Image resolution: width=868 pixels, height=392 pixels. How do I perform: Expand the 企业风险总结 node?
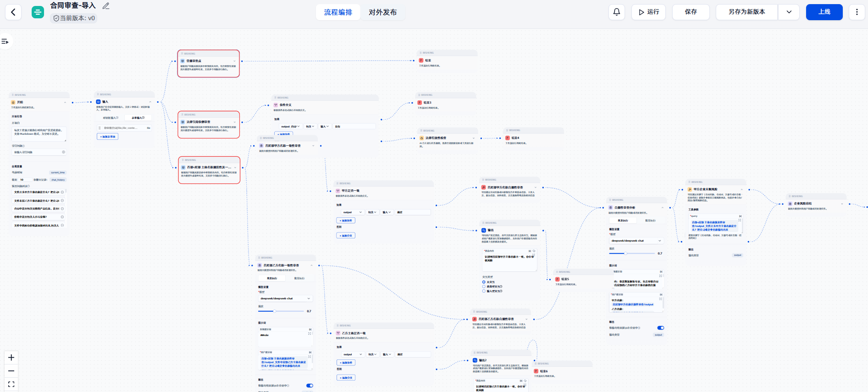[x=842, y=204]
